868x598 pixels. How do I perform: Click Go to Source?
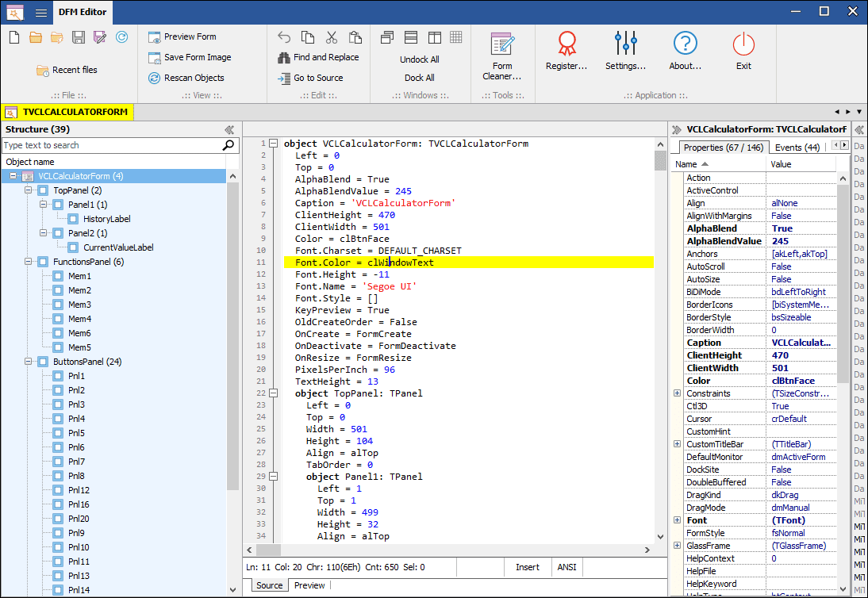point(310,78)
